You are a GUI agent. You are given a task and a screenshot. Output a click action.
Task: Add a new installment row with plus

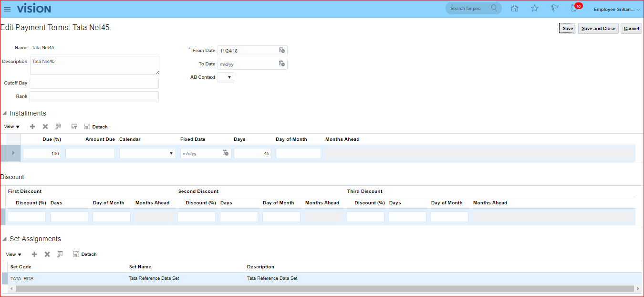(x=32, y=127)
